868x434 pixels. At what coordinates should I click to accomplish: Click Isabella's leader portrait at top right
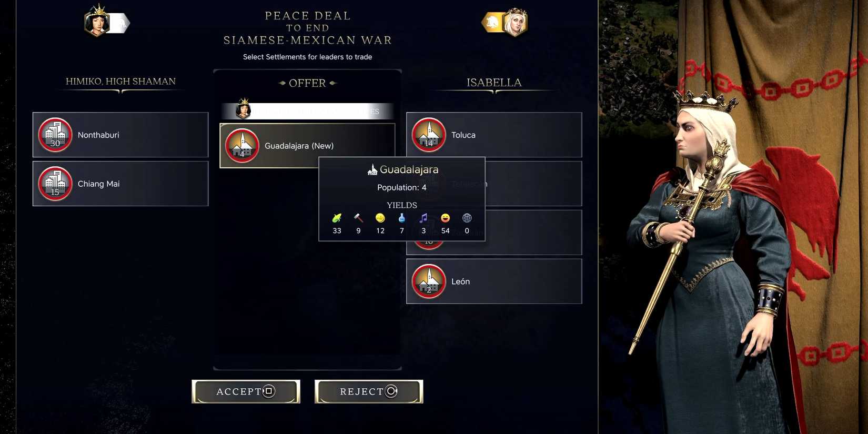[x=514, y=22]
